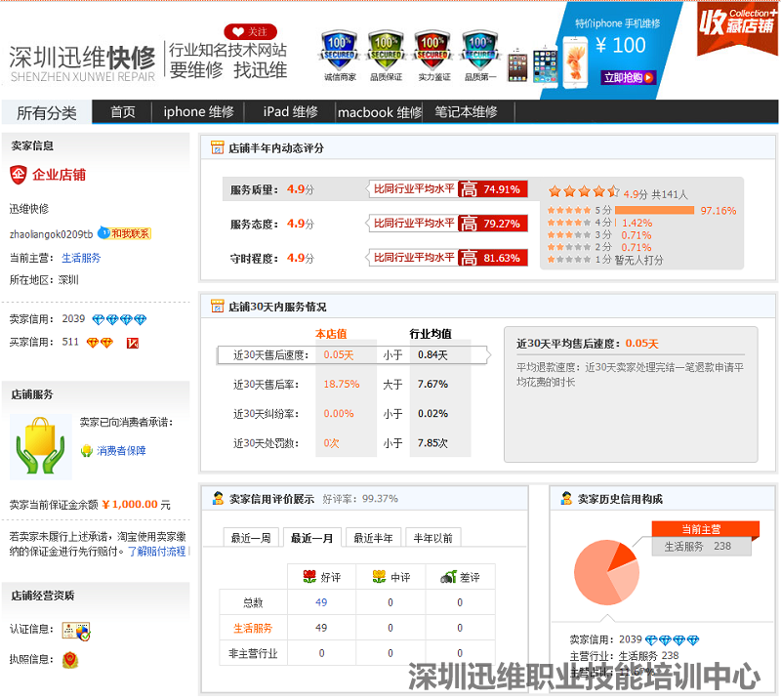
Task: Click the 认证信息 certificate icon
Action: [x=76, y=631]
